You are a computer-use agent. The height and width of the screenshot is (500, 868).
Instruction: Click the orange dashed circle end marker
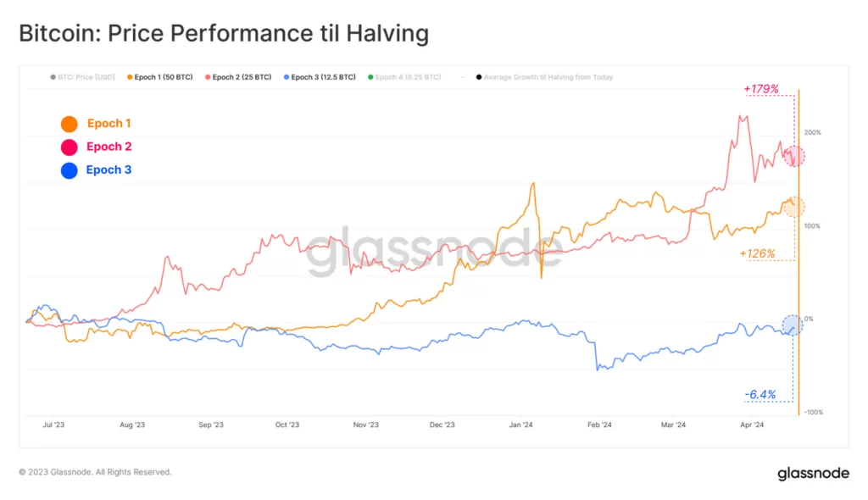pos(794,207)
